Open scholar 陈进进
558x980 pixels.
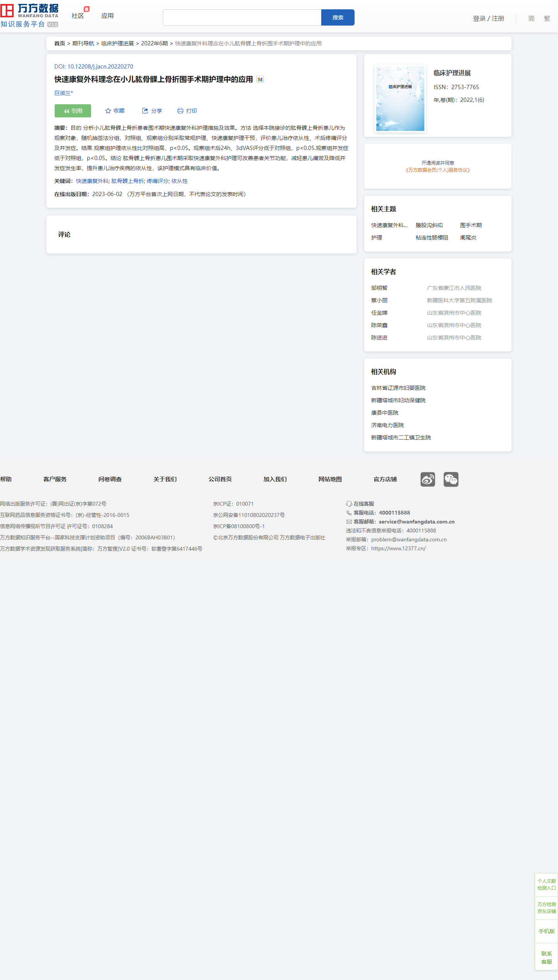[x=379, y=338]
